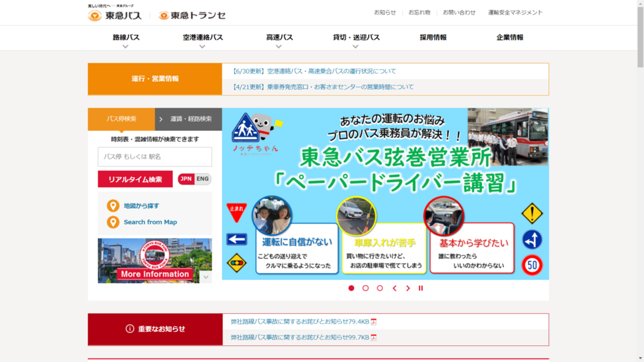Open the 6/30更新 airport bus status notice
The height and width of the screenshot is (362, 644).
[x=314, y=71]
